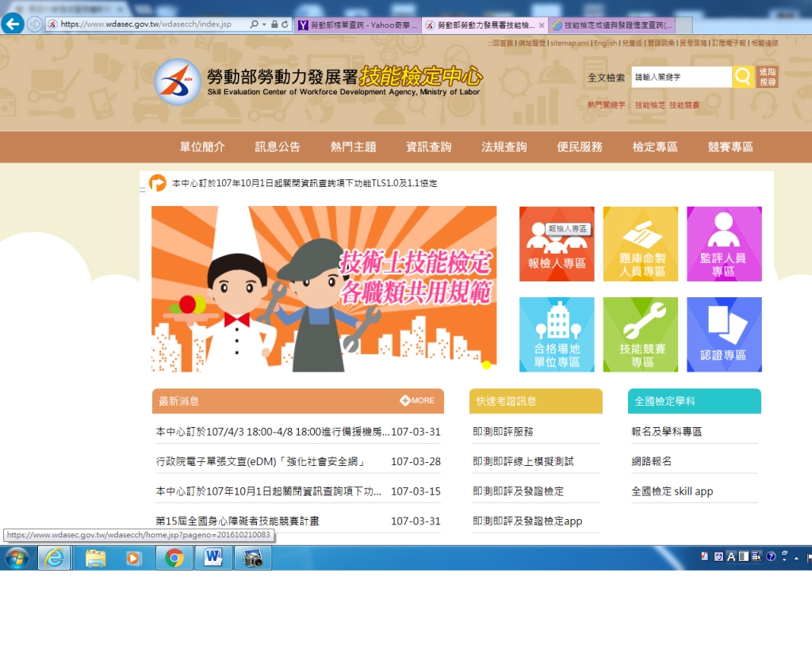Open the 認證專區 tile
This screenshot has width=812, height=649.
click(x=724, y=334)
